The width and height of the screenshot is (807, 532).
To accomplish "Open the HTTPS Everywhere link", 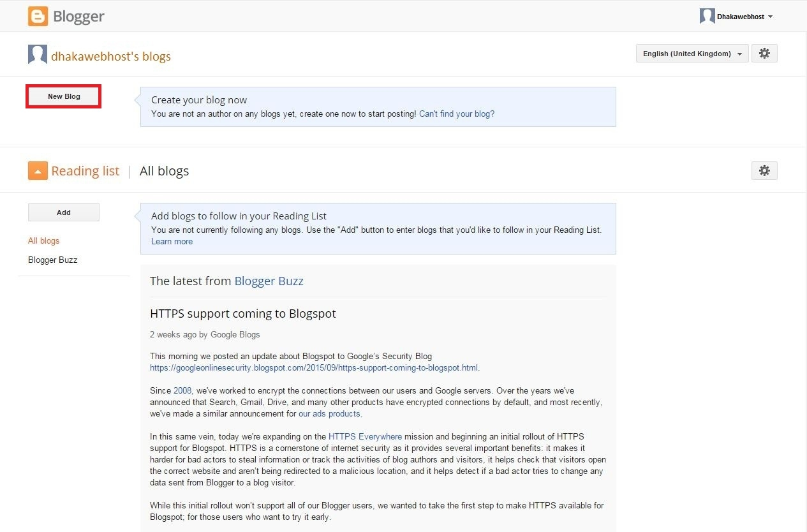I will point(365,437).
